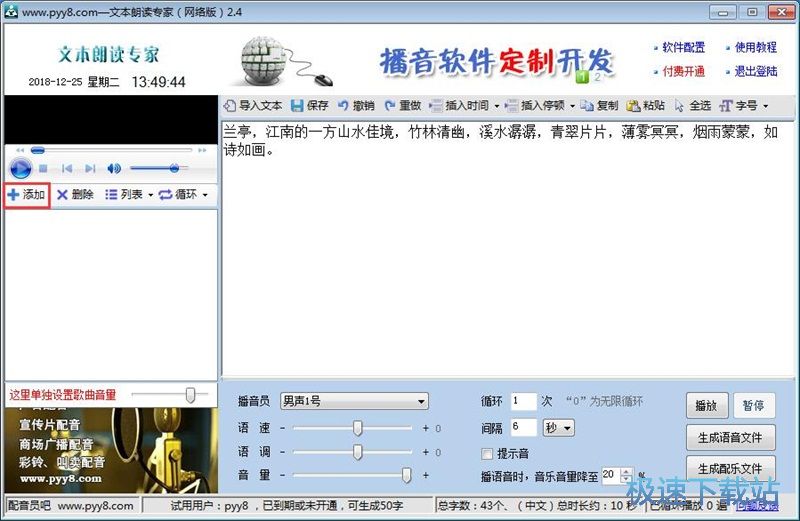The width and height of the screenshot is (800, 521).
Task: Click the 插入停顿 insert pause icon
Action: [x=511, y=106]
